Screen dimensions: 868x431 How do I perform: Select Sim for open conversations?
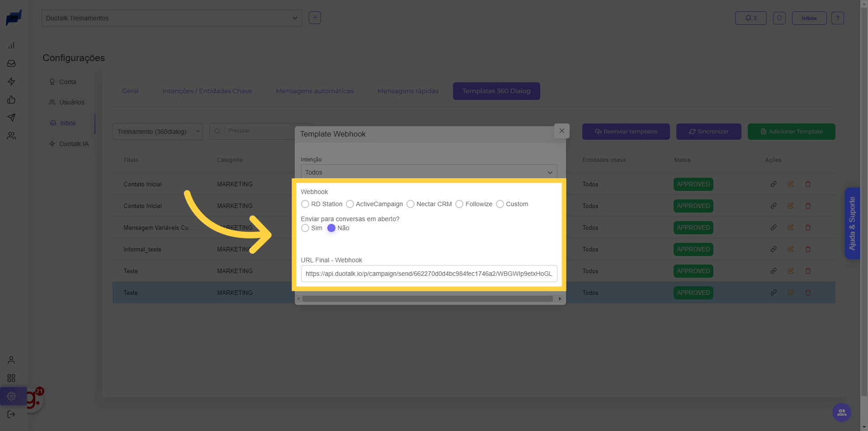click(305, 228)
